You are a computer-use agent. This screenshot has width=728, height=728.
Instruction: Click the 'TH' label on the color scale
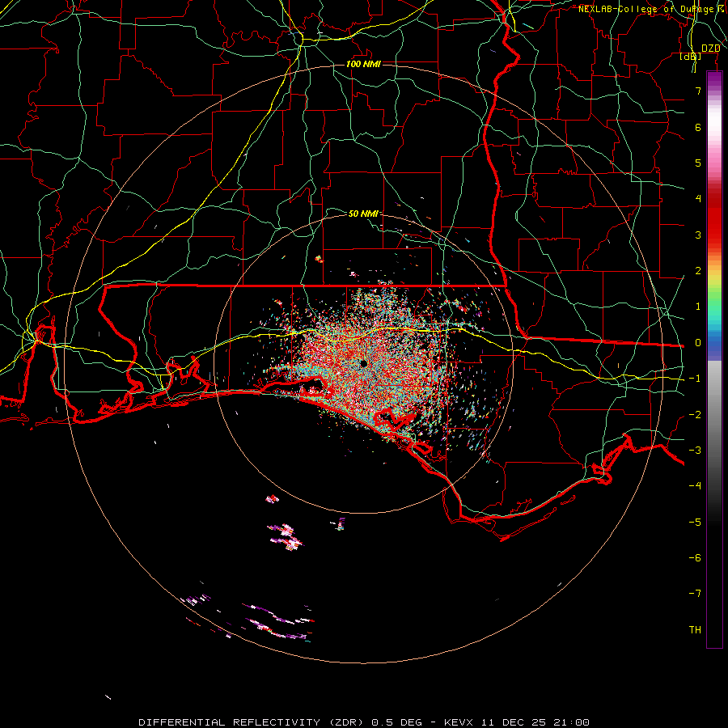[695, 630]
